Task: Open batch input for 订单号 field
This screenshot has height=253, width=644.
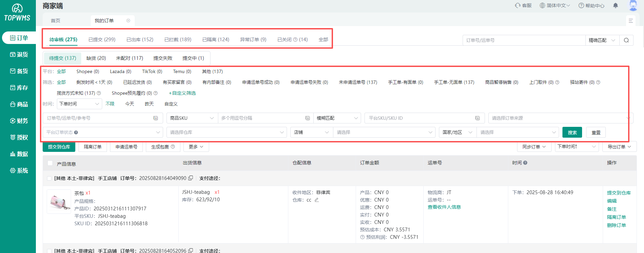Action: point(156,118)
